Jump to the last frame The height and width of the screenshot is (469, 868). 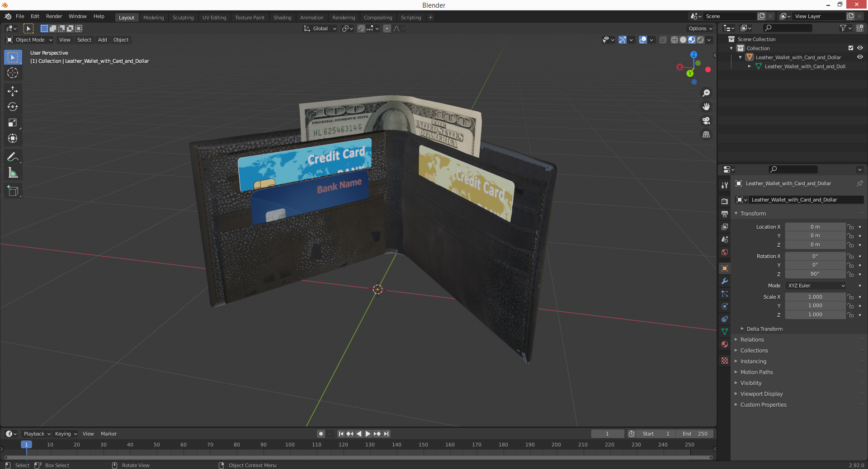click(386, 434)
